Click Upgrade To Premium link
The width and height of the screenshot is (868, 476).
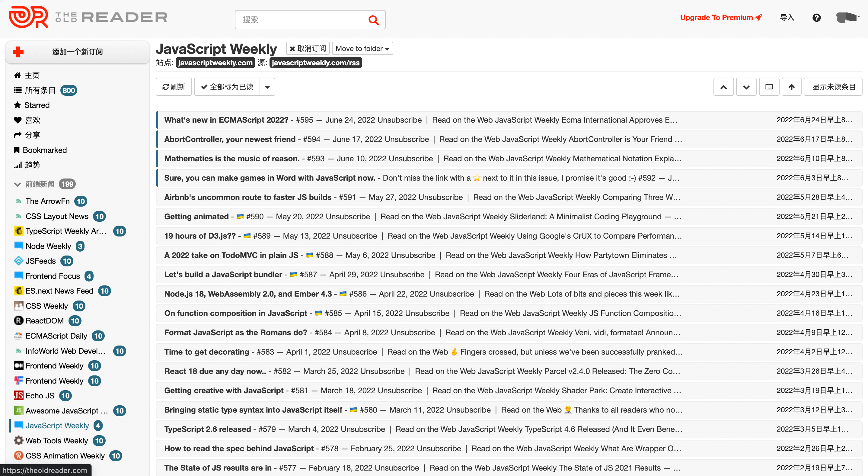[x=720, y=18]
